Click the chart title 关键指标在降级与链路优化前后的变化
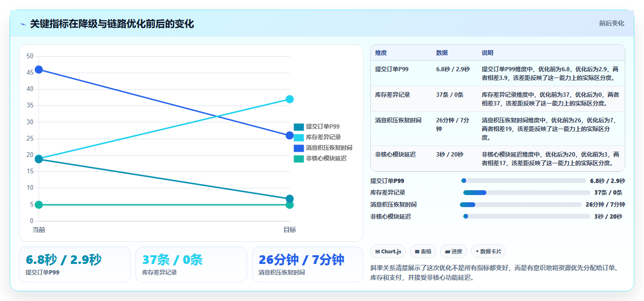Viewport: 644px width, 301px height. 112,24
